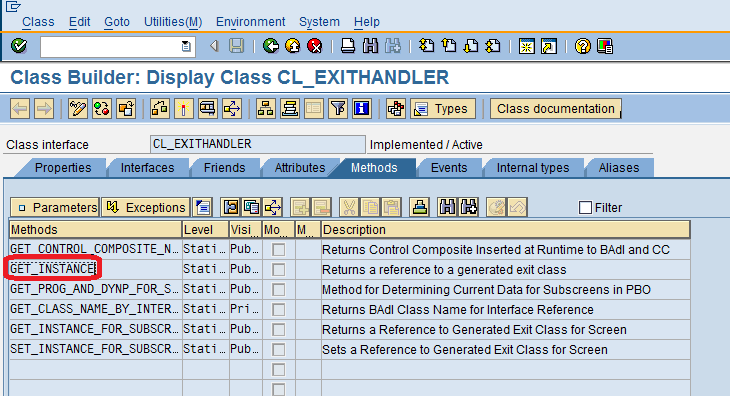This screenshot has height=396, width=730.
Task: Open the Edit menu
Action: 80,22
